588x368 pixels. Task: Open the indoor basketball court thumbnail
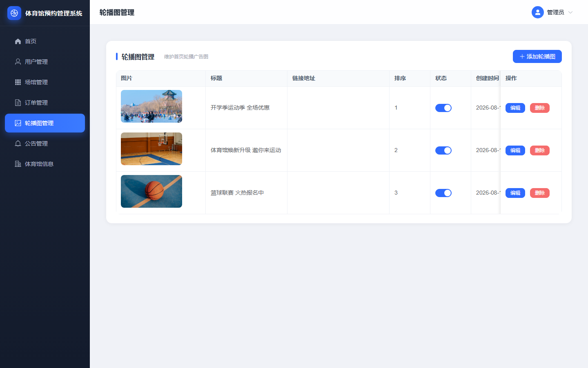point(151,149)
